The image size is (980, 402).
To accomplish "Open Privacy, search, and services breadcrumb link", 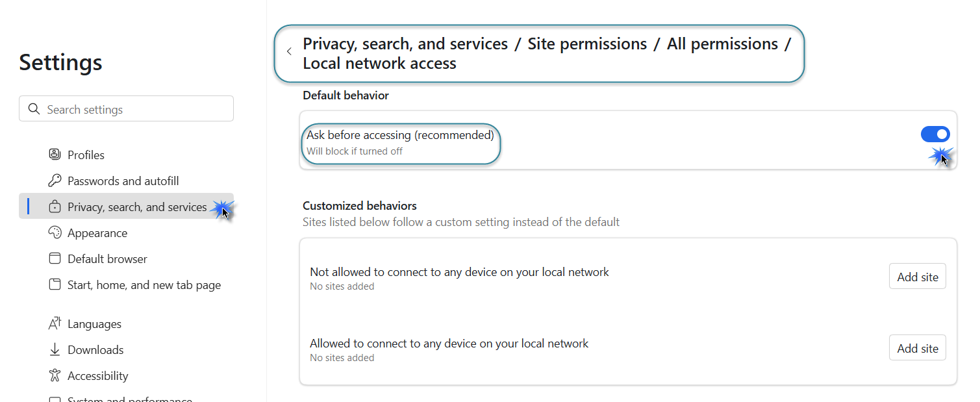I will coord(405,44).
